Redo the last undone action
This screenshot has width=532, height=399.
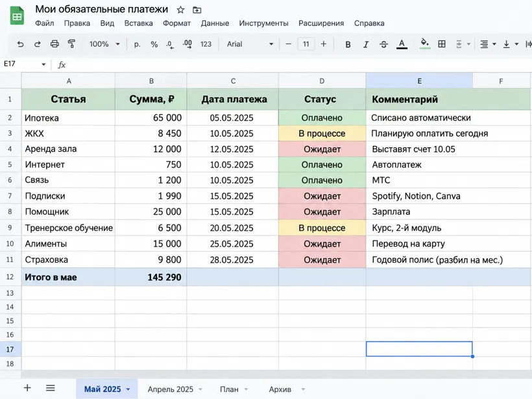point(38,44)
